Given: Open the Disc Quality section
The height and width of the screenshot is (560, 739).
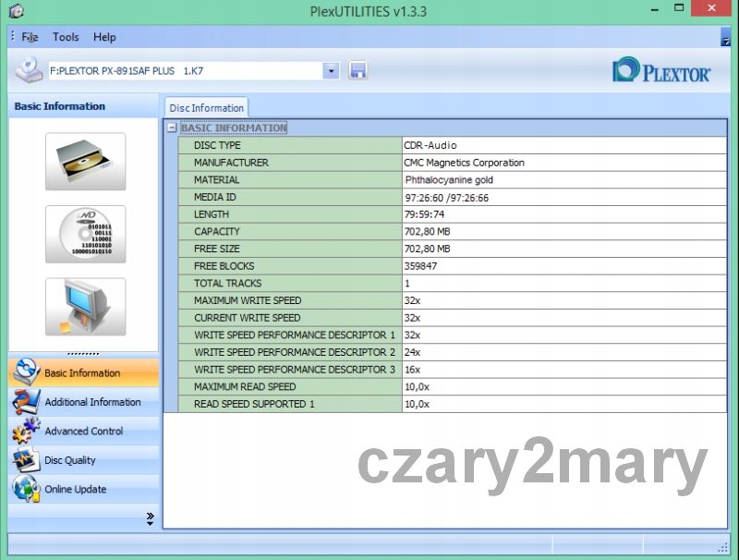Looking at the screenshot, I should click(69, 460).
